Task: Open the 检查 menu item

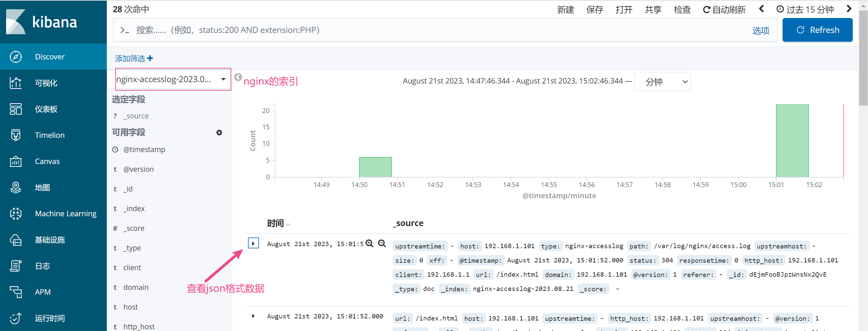Action: pyautogui.click(x=682, y=10)
